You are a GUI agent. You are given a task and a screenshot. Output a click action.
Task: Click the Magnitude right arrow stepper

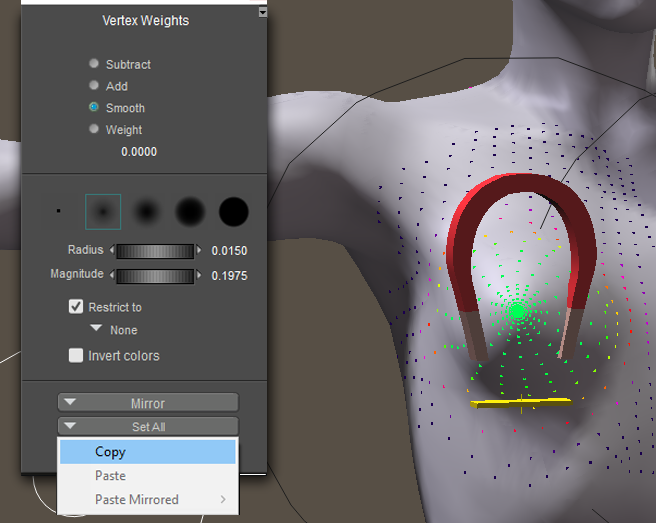coord(199,275)
